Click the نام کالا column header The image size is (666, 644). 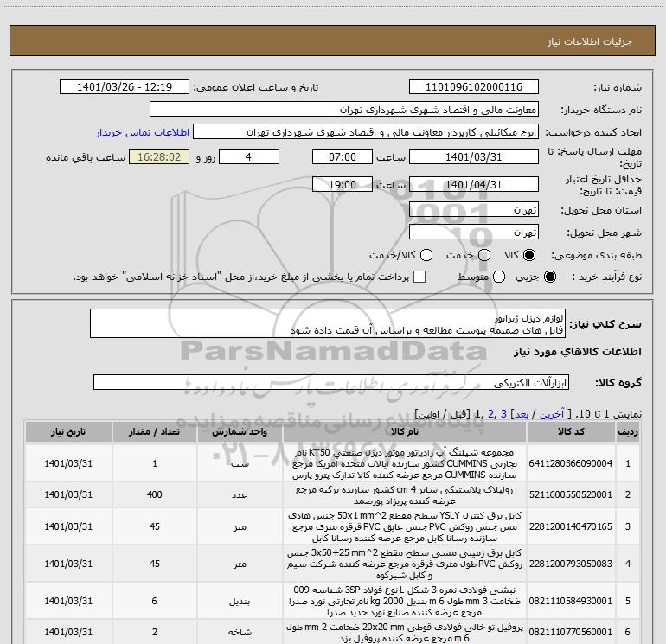405,431
